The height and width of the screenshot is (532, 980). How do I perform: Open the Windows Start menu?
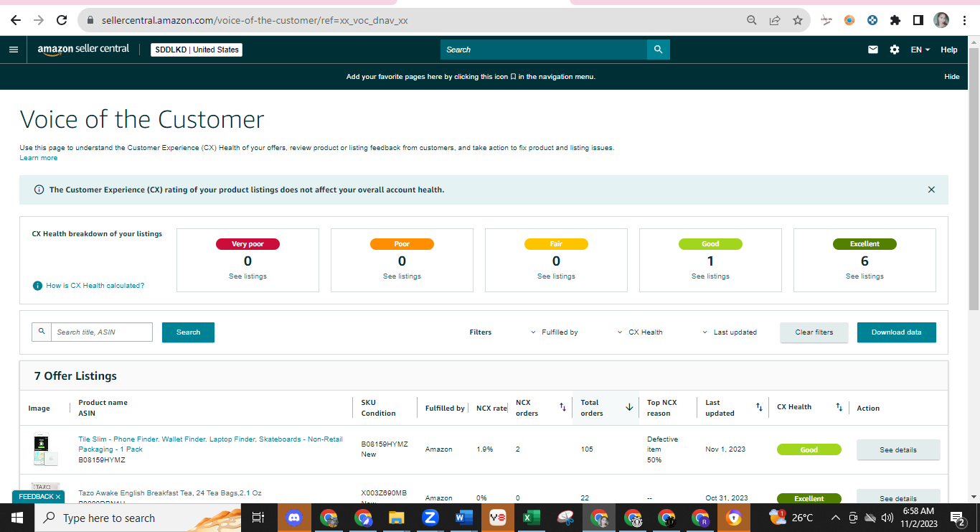click(17, 518)
